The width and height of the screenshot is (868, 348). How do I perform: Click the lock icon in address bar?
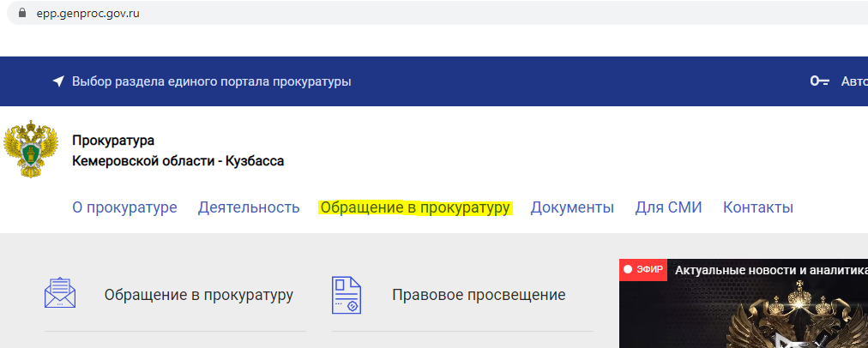[22, 13]
